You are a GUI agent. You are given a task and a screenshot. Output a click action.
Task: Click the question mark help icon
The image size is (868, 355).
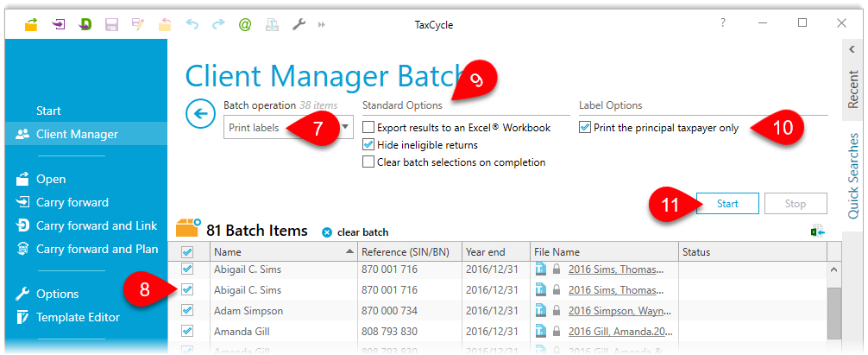(x=722, y=22)
